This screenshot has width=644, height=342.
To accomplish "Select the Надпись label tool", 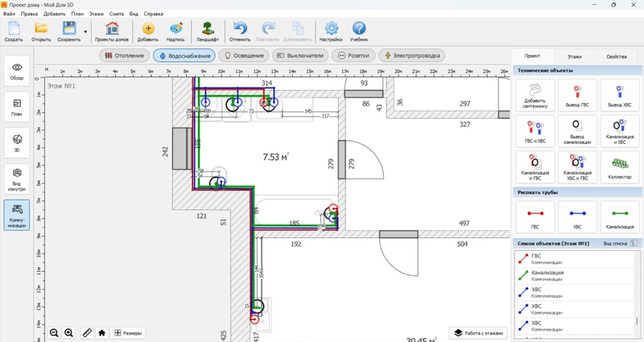I will [175, 31].
